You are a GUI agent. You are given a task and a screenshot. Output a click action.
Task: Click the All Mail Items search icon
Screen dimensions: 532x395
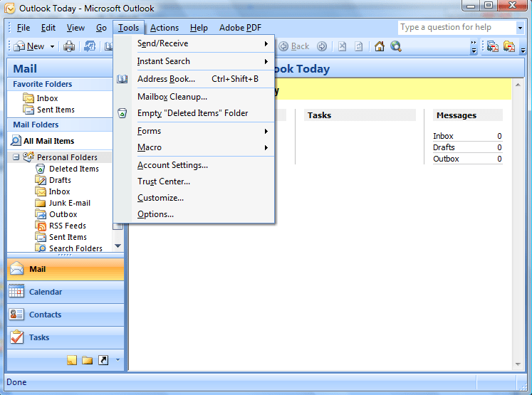click(16, 141)
